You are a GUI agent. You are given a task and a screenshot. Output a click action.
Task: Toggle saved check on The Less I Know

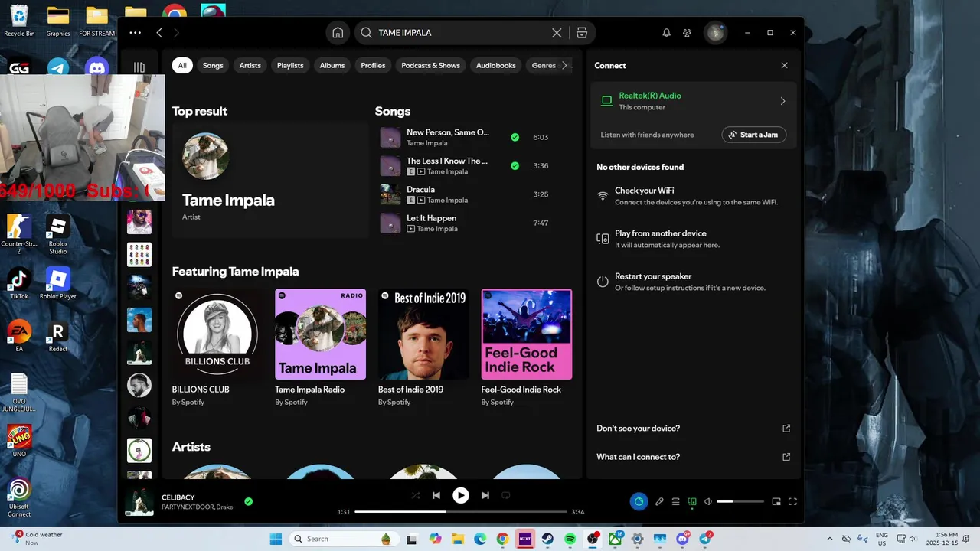point(514,165)
